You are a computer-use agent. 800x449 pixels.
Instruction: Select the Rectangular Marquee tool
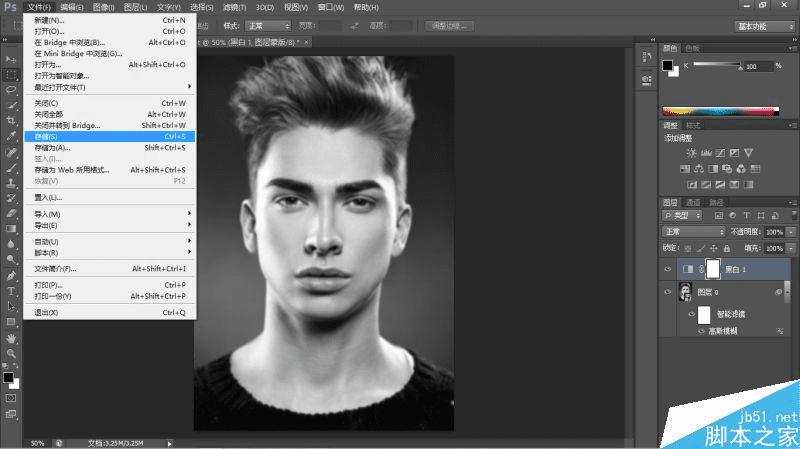(11, 74)
